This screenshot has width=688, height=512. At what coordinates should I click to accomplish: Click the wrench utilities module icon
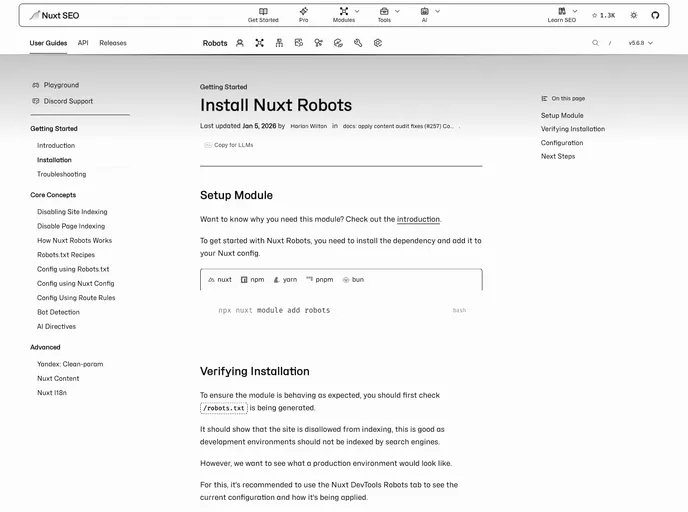pos(358,43)
